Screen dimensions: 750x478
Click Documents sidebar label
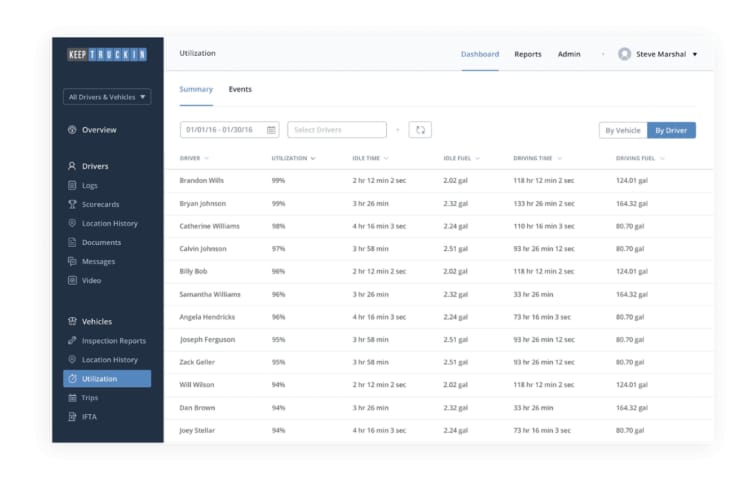point(101,243)
